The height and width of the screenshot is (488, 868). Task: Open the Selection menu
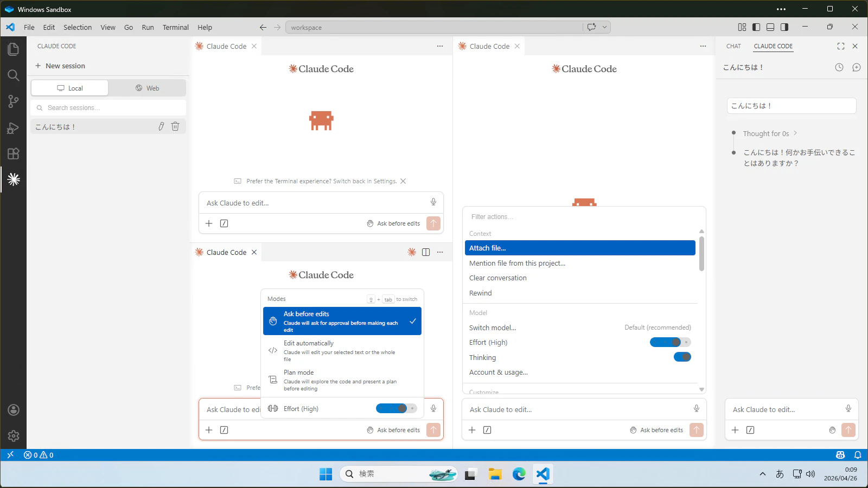pyautogui.click(x=78, y=27)
